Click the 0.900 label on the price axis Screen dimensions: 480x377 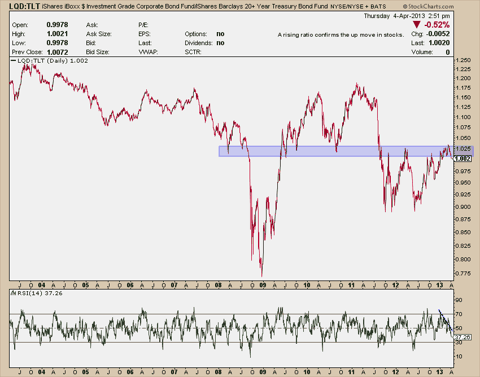pyautogui.click(x=463, y=207)
